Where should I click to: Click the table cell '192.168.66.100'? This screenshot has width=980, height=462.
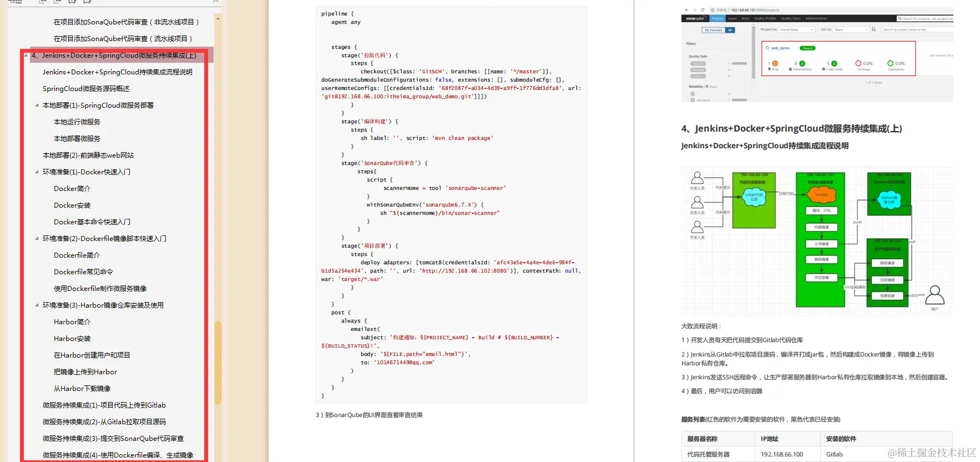point(782,455)
